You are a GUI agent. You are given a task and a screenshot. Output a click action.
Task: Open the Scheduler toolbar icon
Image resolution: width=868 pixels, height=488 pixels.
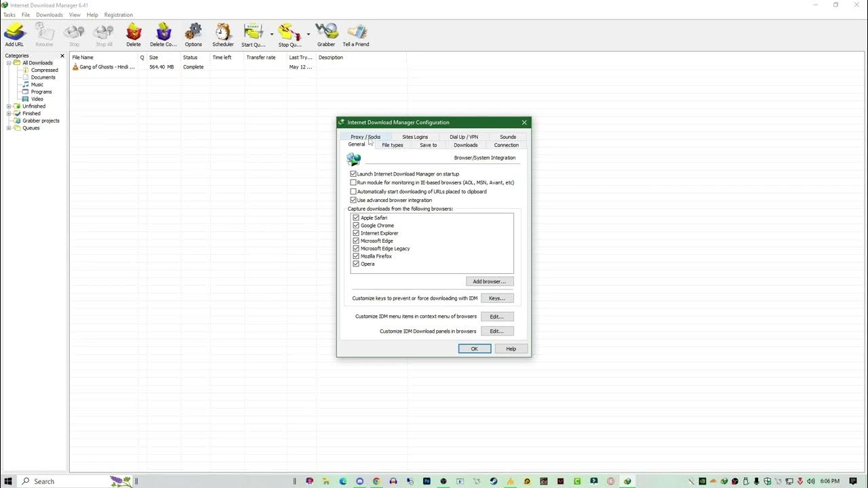tap(222, 35)
